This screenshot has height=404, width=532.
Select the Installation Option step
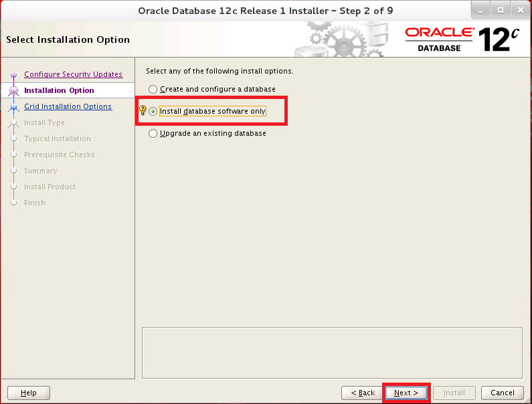click(x=59, y=90)
